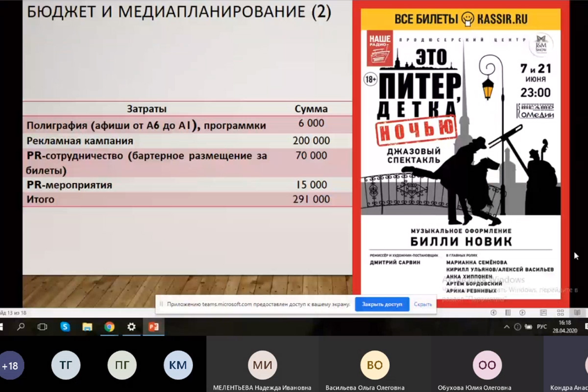Click the Закрыть доступ button
This screenshot has height=392, width=588.
point(382,304)
